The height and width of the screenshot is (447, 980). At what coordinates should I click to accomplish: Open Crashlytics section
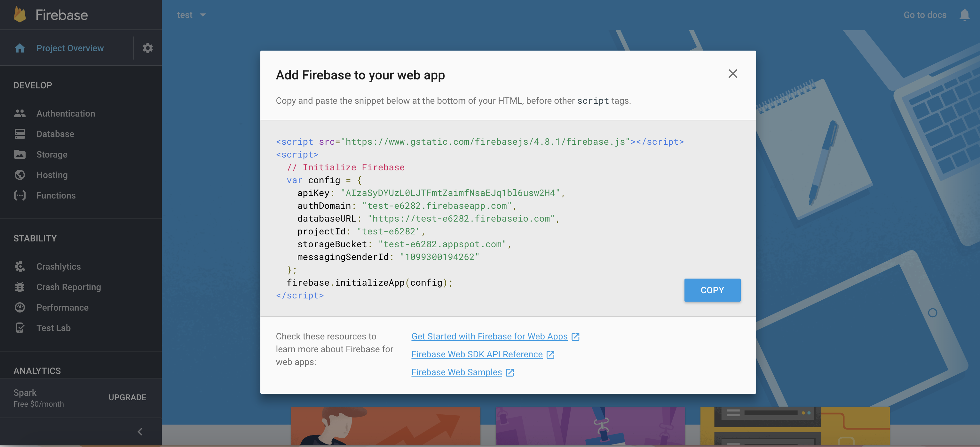[59, 266]
